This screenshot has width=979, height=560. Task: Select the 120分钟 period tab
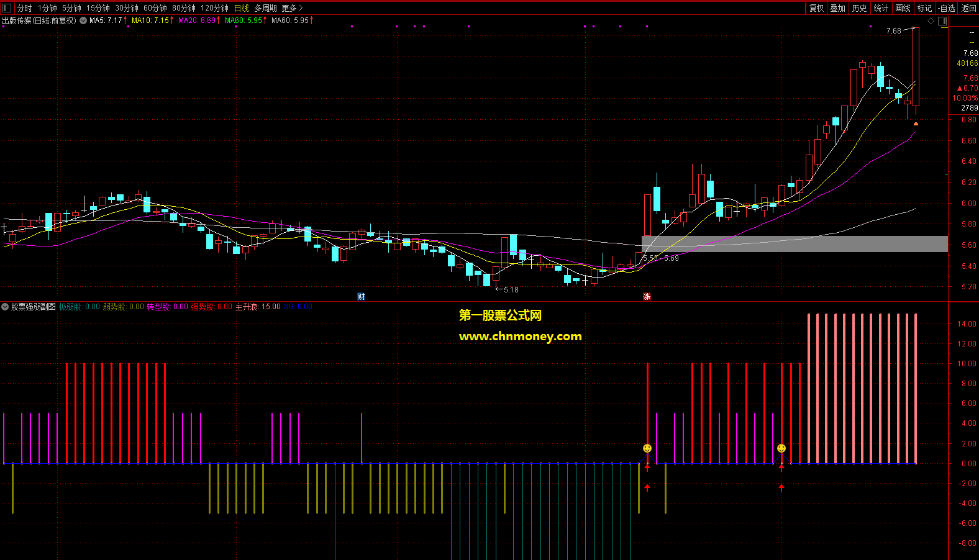[214, 8]
